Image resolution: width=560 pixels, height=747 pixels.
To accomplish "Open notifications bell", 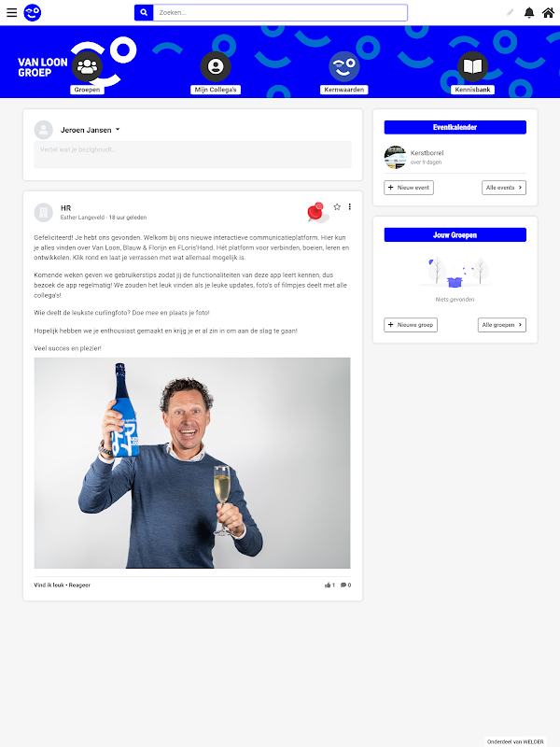I will coord(529,12).
